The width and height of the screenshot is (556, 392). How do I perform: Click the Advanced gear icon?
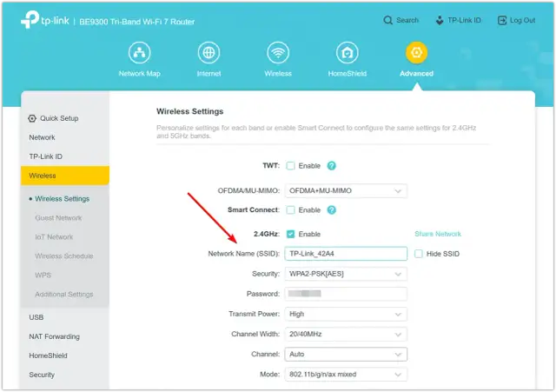point(417,53)
